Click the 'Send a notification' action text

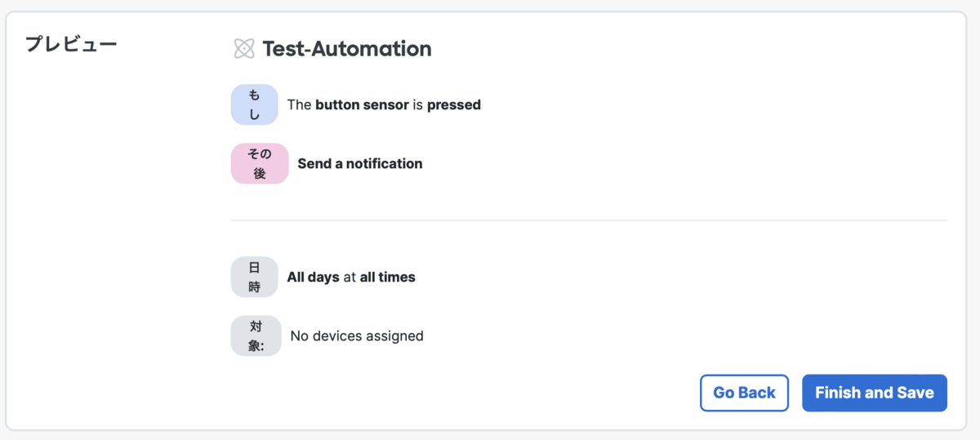pyautogui.click(x=360, y=163)
